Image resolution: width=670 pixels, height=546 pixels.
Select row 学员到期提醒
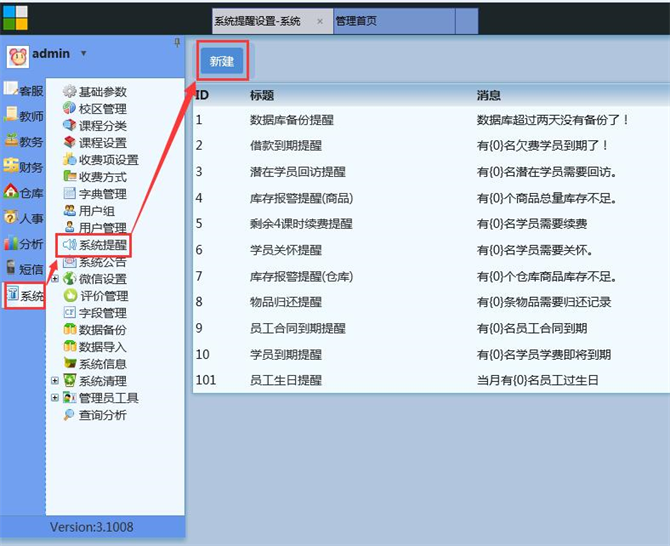431,355
